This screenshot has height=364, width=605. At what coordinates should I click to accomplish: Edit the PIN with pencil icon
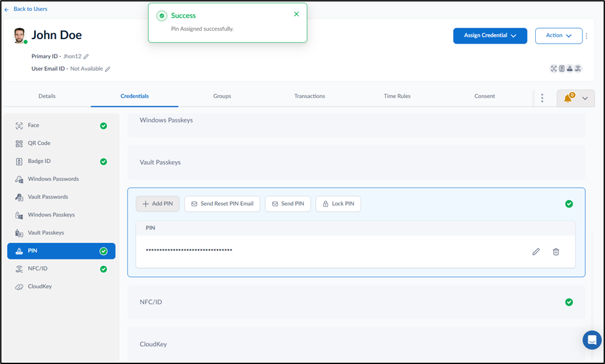point(536,252)
